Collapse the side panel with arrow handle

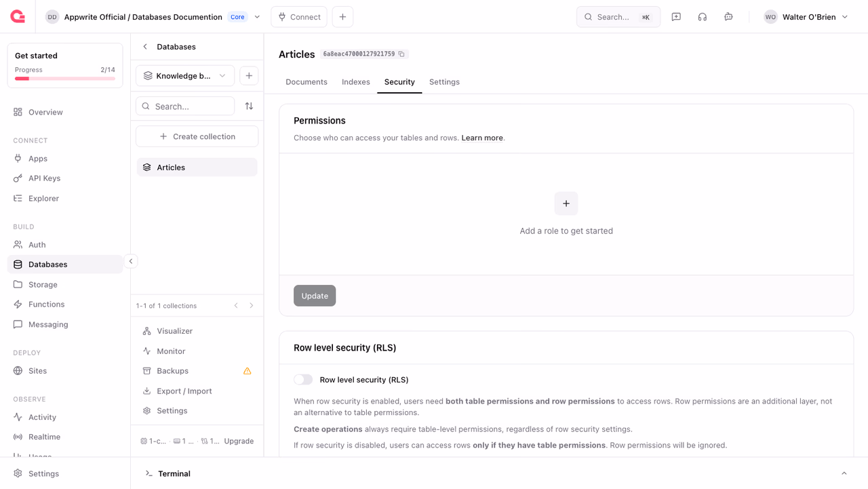[x=131, y=261]
